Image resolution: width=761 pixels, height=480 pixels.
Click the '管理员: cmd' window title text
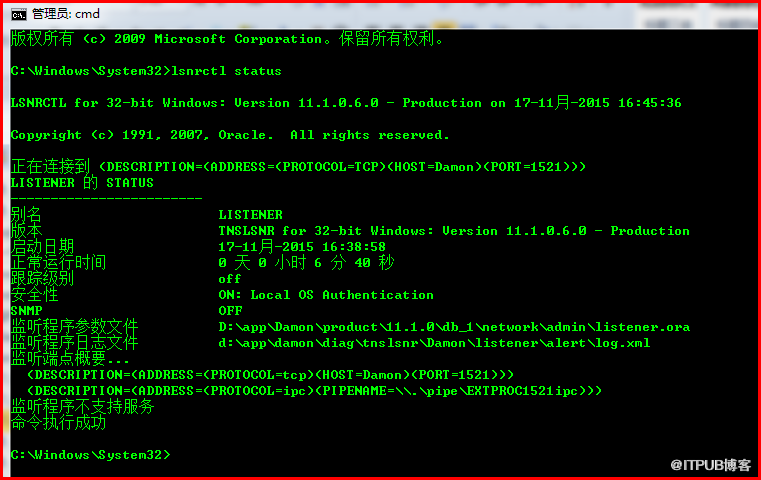coord(66,14)
